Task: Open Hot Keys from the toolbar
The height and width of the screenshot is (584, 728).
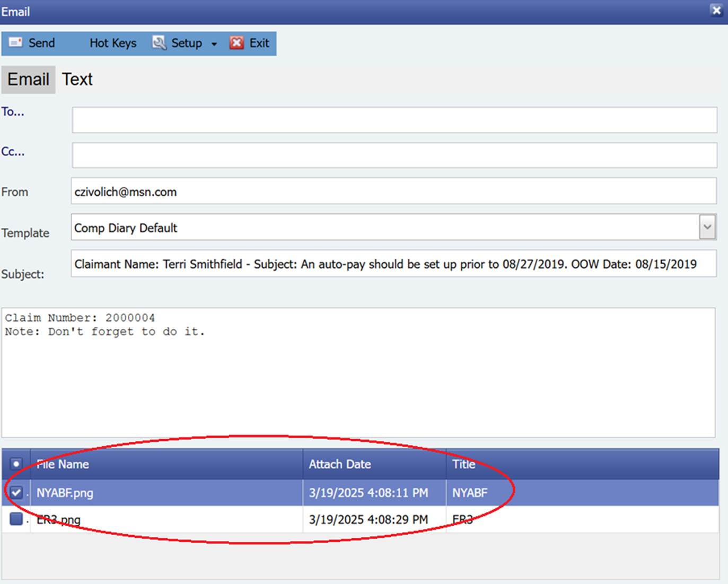Action: point(112,43)
